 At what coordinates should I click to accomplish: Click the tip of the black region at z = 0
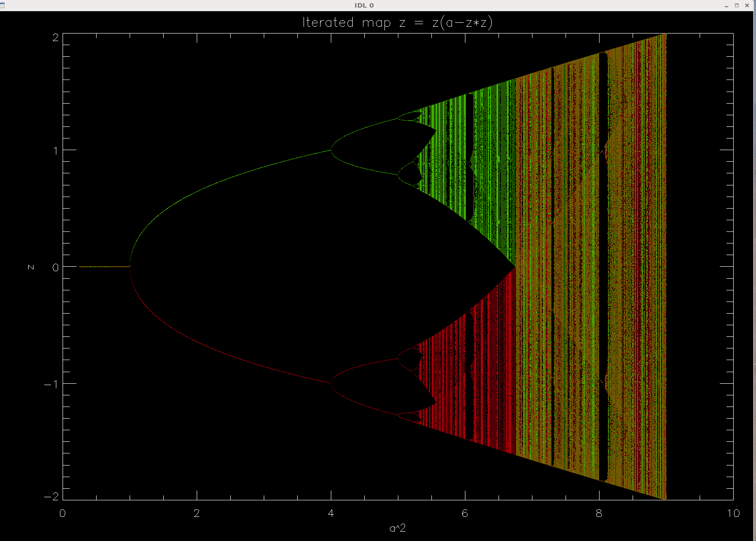(515, 267)
